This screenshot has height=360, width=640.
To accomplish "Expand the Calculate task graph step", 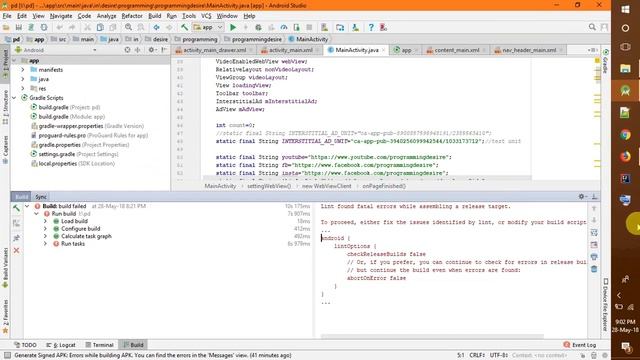I will (45, 236).
